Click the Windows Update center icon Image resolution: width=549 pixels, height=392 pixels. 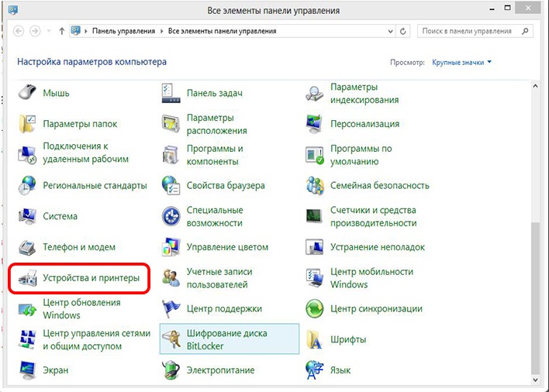tap(28, 308)
